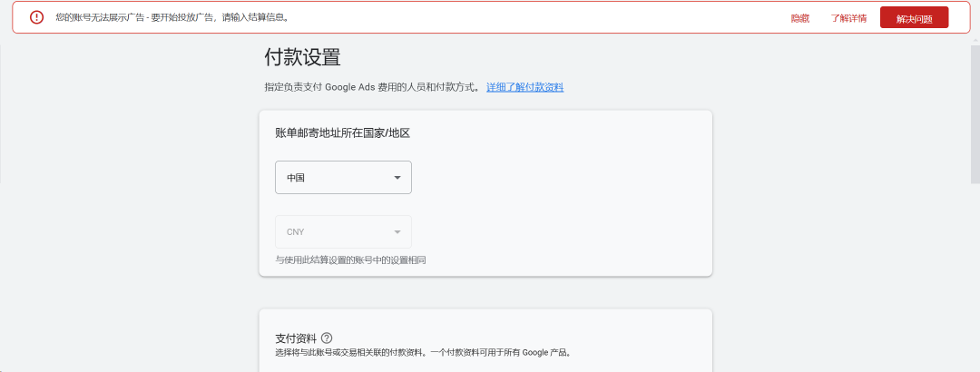The height and width of the screenshot is (372, 980).
Task: Click the 付款设置 page heading
Action: 302,57
